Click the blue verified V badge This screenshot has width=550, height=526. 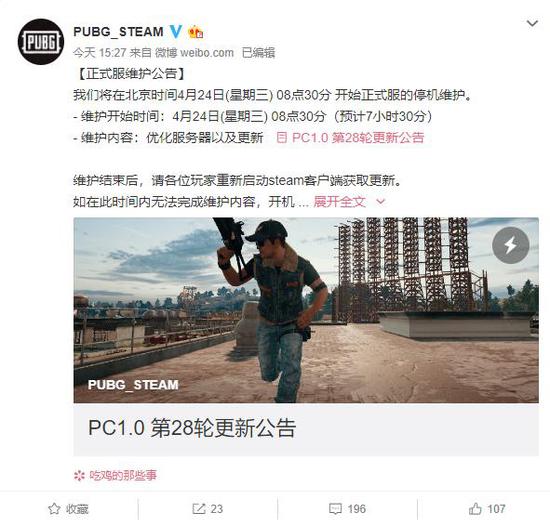pyautogui.click(x=176, y=32)
